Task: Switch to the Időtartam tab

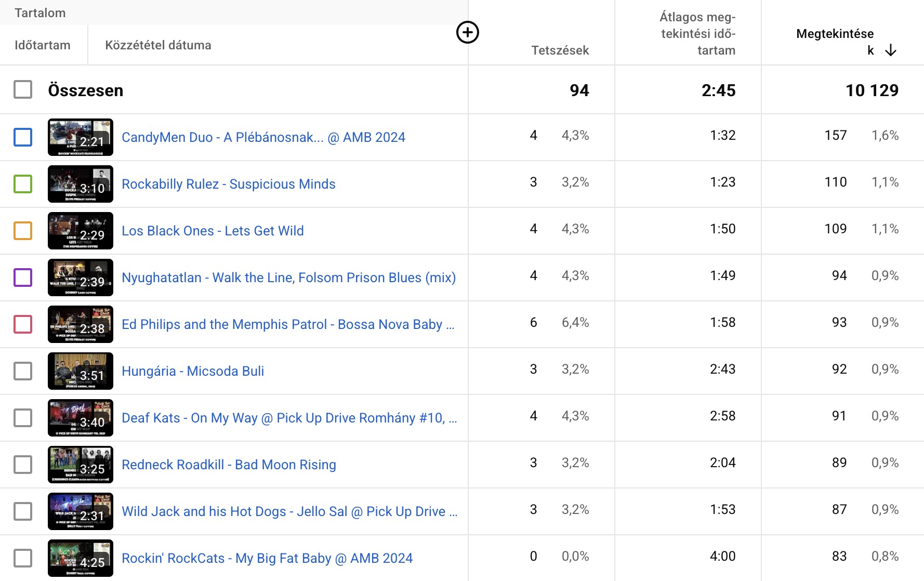Action: tap(43, 45)
